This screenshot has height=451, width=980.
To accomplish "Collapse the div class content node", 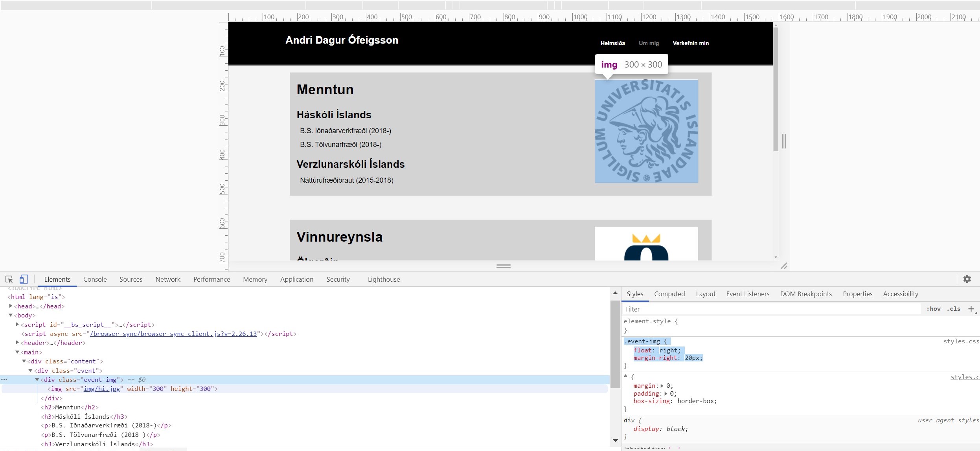I will pos(24,361).
